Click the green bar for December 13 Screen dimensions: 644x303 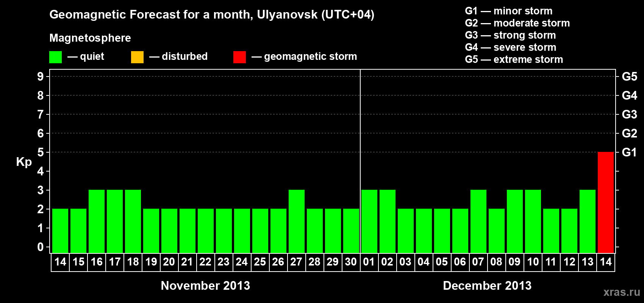pyautogui.click(x=588, y=221)
